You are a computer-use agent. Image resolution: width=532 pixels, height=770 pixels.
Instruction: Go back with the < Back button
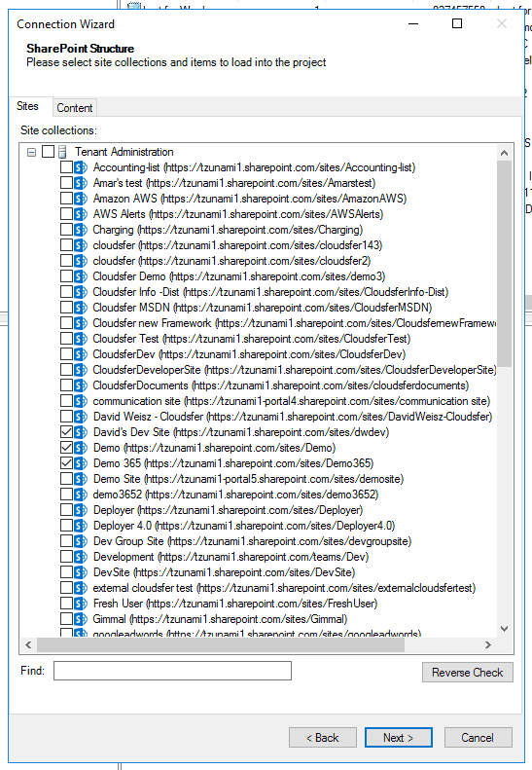[323, 738]
